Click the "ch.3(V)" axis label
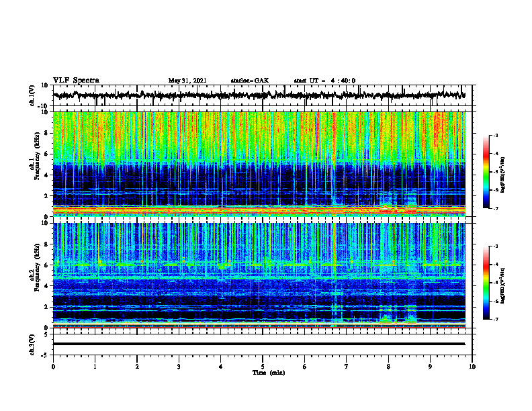Image resolution: width=532 pixels, height=411 pixels. tap(32, 345)
